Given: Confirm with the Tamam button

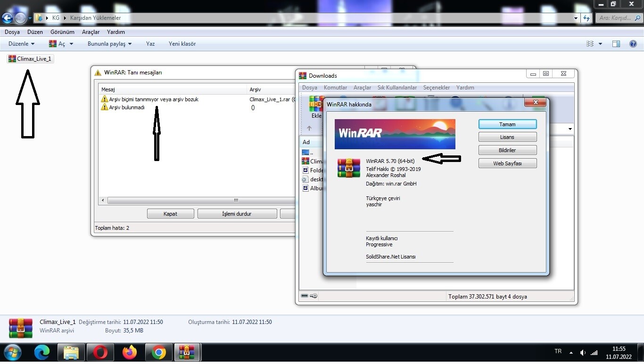Looking at the screenshot, I should pos(508,124).
